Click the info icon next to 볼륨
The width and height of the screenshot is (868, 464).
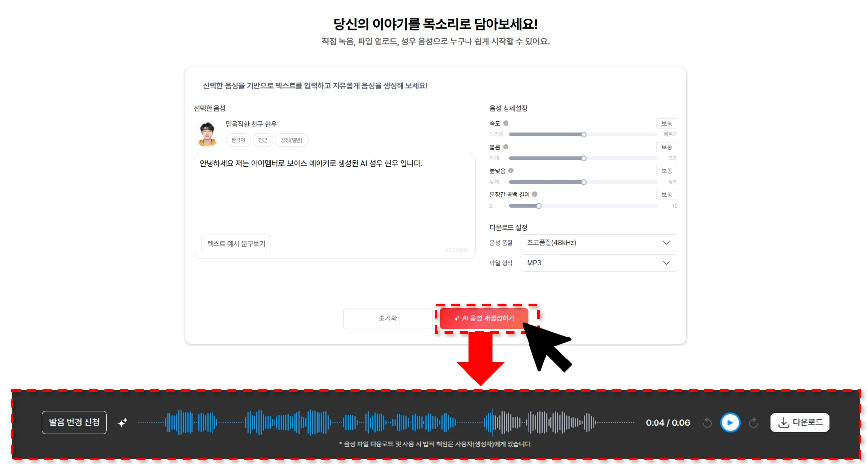(x=506, y=147)
